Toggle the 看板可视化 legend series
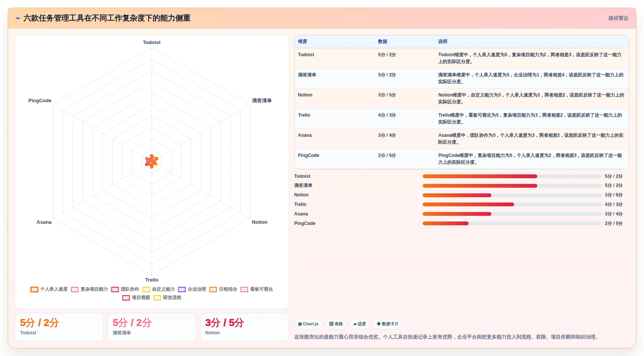 (257, 289)
